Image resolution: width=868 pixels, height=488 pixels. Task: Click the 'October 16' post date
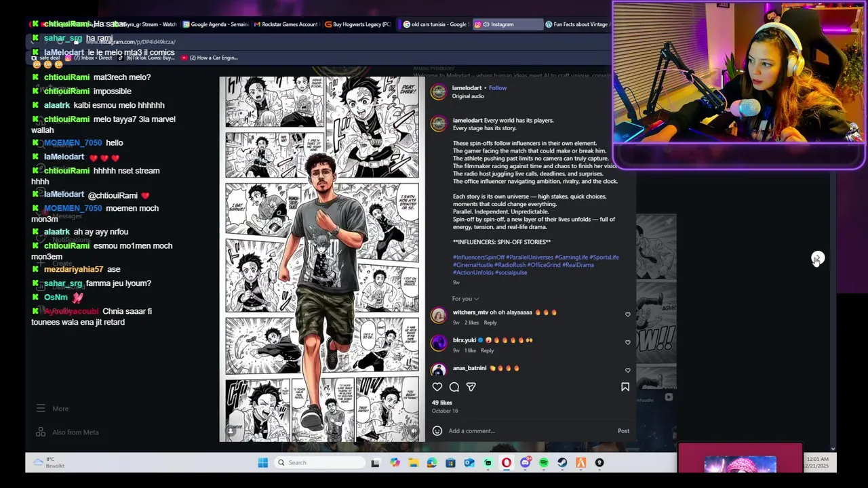(445, 411)
